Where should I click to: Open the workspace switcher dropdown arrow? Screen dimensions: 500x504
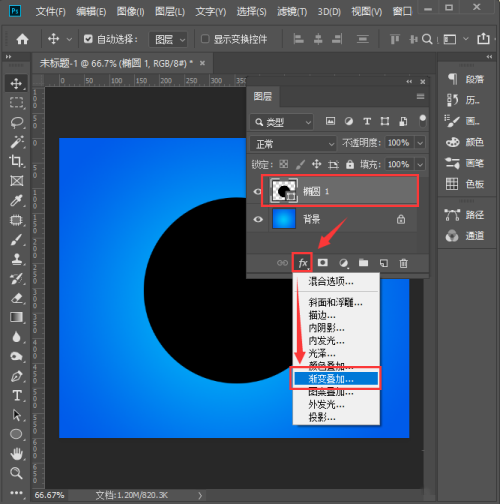(466, 39)
